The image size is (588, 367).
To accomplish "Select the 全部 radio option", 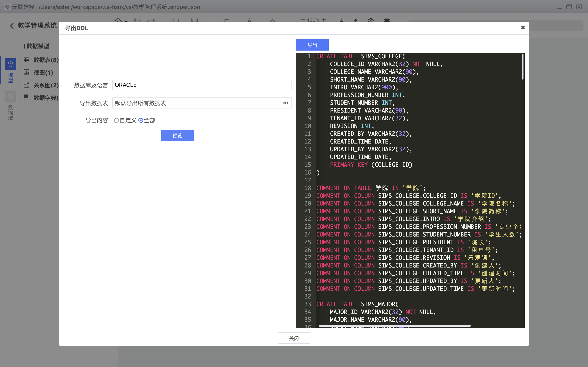I will point(141,120).
